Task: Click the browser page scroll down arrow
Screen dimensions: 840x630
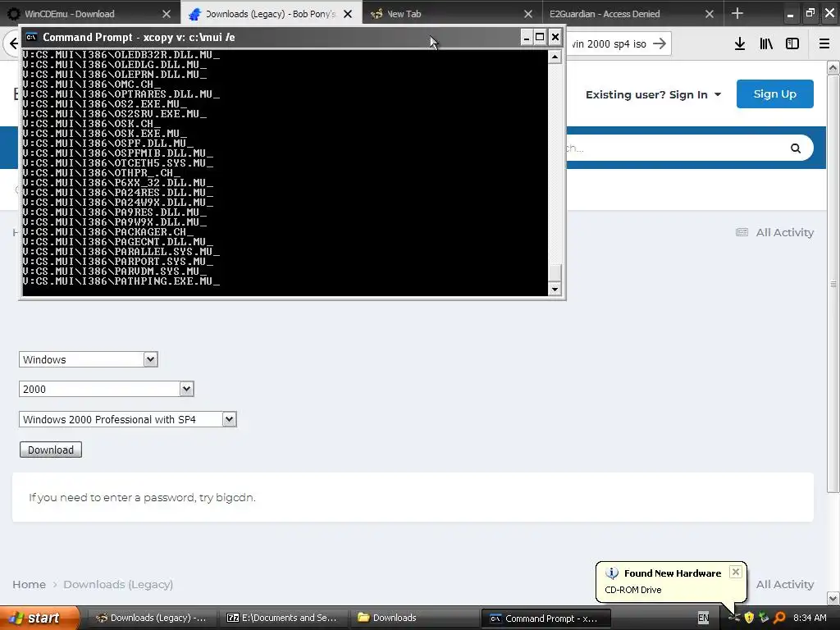Action: 833,598
